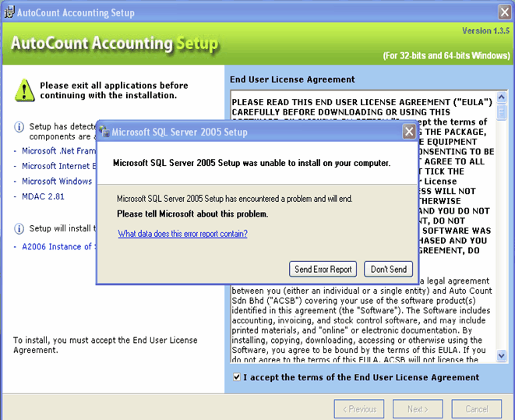The image size is (515, 420).
Task: Click the EULA scrollbar down arrow
Action: pyautogui.click(x=501, y=355)
